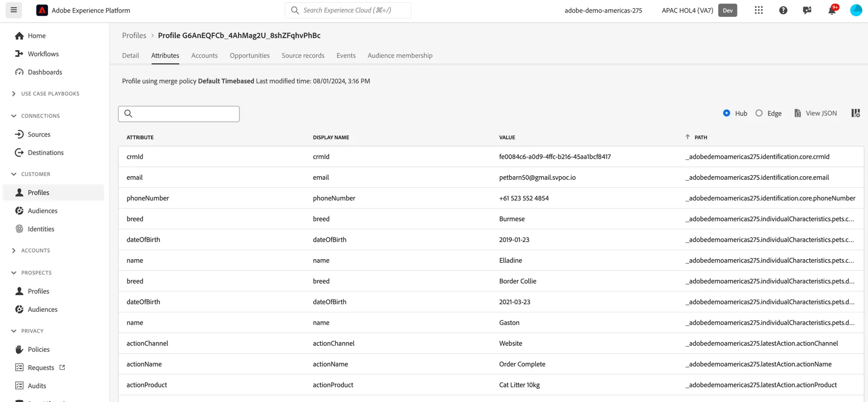Select the Hub radio button
The image size is (868, 402).
(727, 113)
